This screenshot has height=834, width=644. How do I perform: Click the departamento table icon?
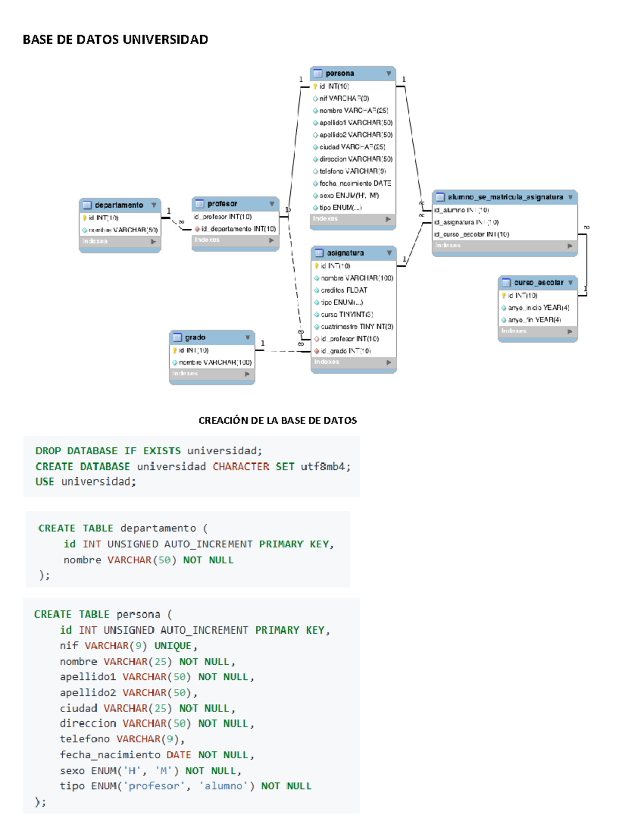pyautogui.click(x=87, y=205)
